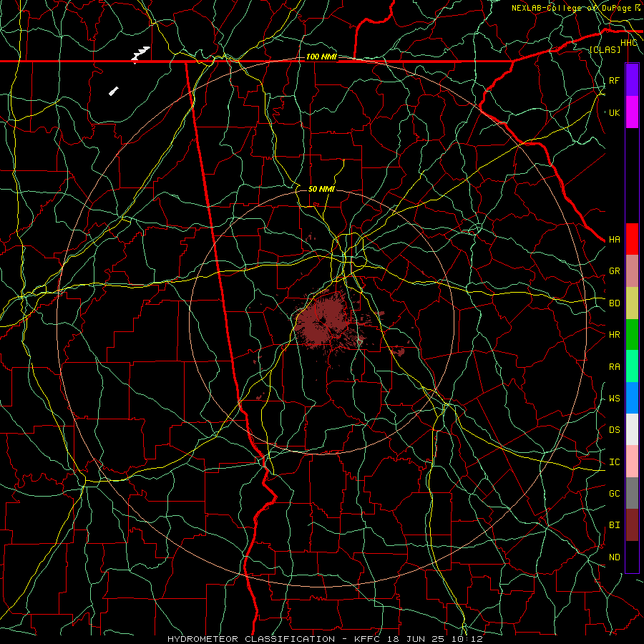
Task: Click the 50 NMI range ring label
Action: 321,189
